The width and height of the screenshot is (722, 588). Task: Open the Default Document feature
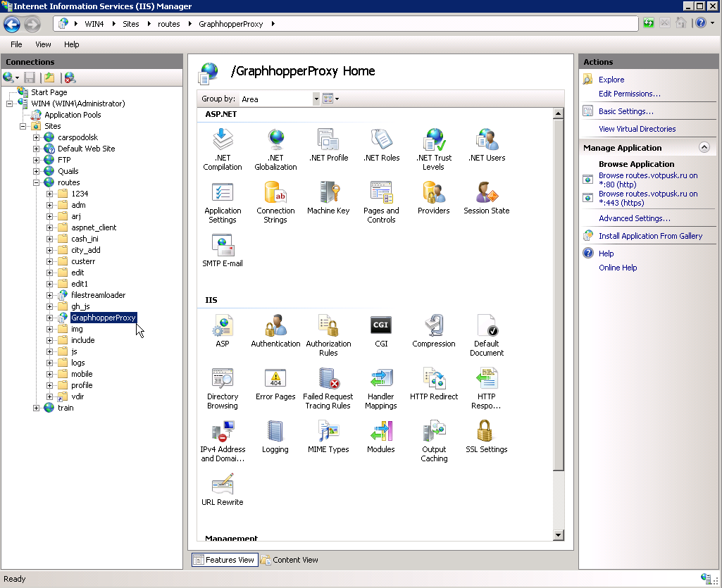(487, 336)
